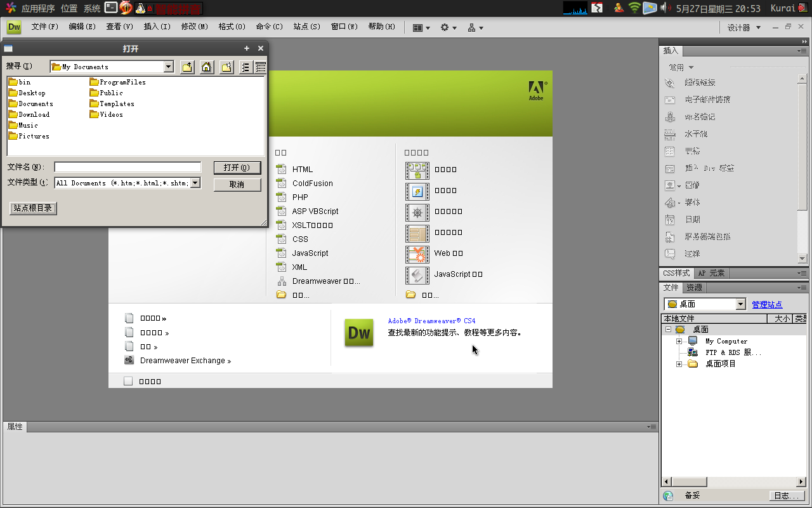Viewport: 812px width, 508px height.
Task: Open the layout dropdown in the application bar
Action: (421, 27)
